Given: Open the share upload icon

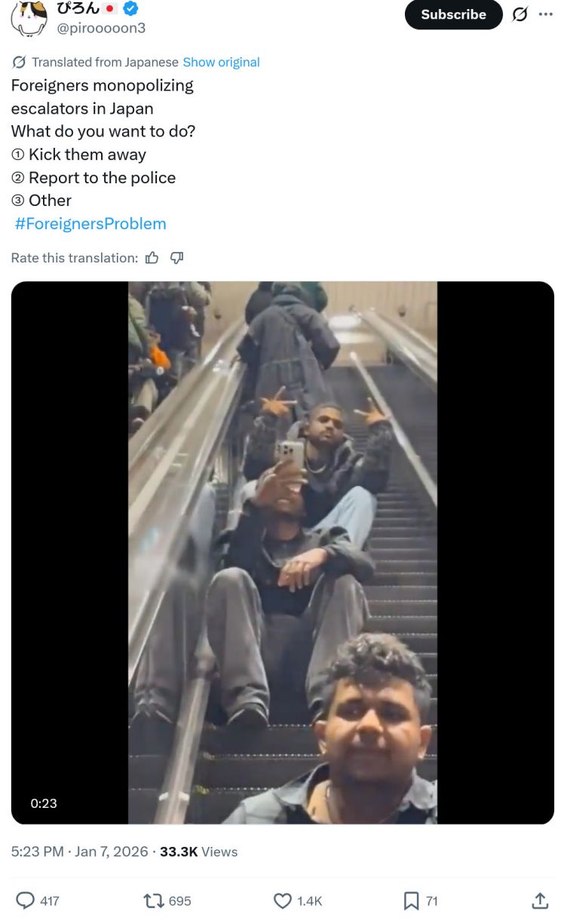Looking at the screenshot, I should 540,901.
